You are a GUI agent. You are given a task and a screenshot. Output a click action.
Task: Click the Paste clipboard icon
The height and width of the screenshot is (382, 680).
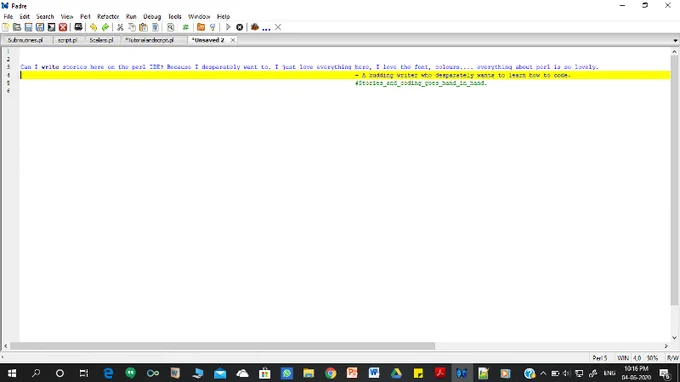click(x=143, y=27)
